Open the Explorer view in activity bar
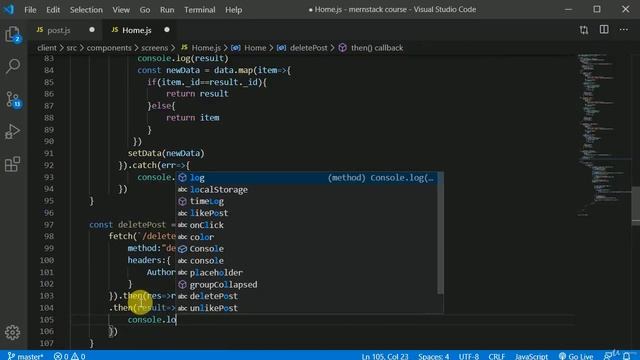This screenshot has height=360, width=640. coord(13,34)
